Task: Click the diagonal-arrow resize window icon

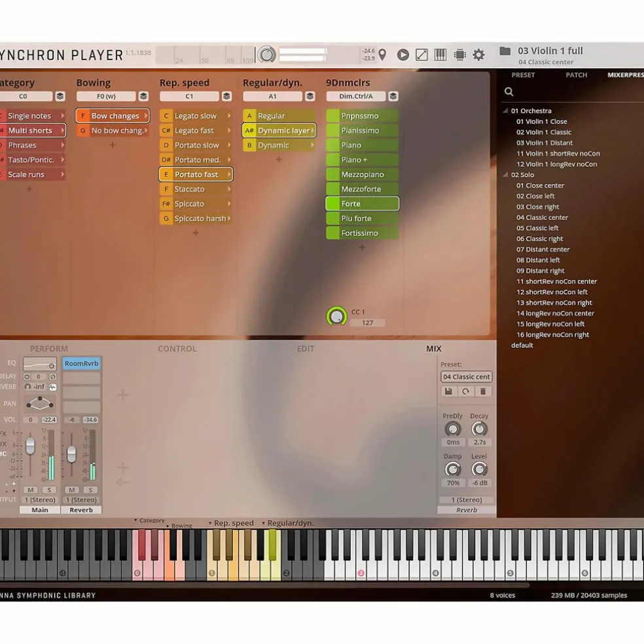Action: (421, 54)
